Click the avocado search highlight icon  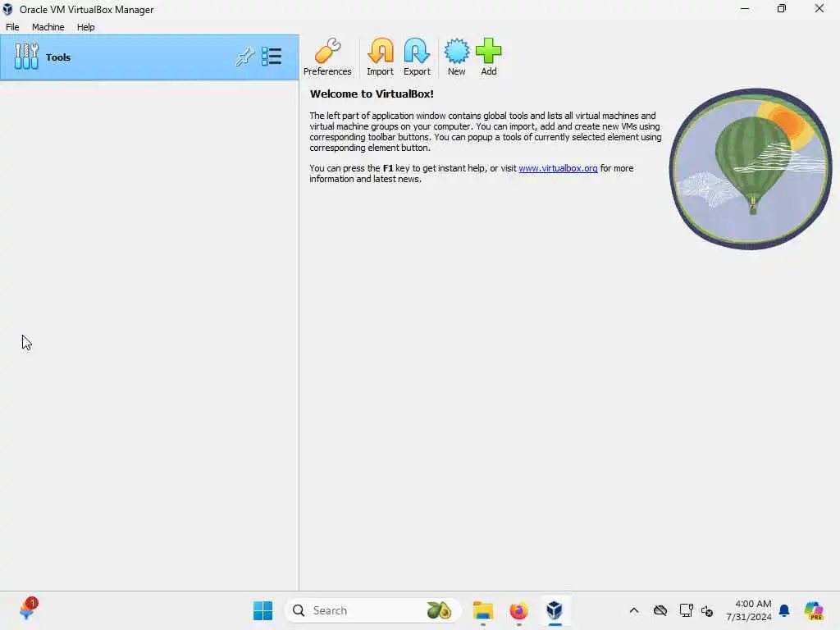pos(439,610)
